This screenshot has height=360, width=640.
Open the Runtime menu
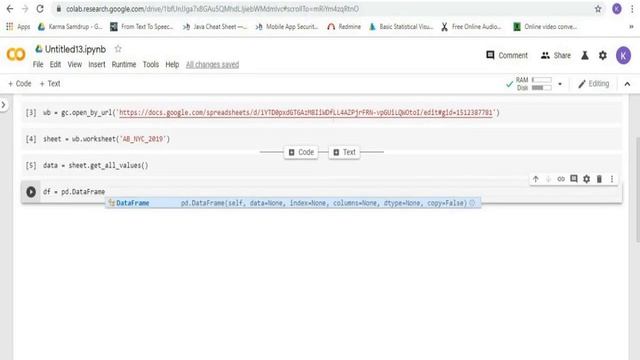tap(124, 64)
